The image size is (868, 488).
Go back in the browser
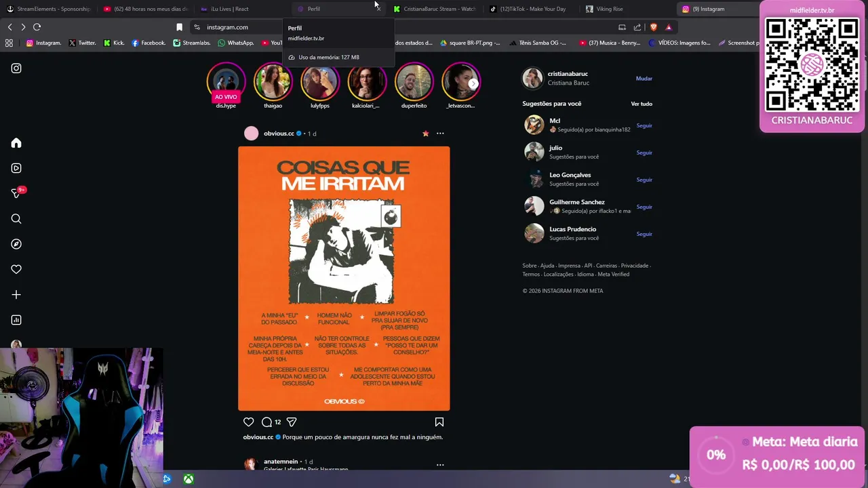tap(10, 27)
